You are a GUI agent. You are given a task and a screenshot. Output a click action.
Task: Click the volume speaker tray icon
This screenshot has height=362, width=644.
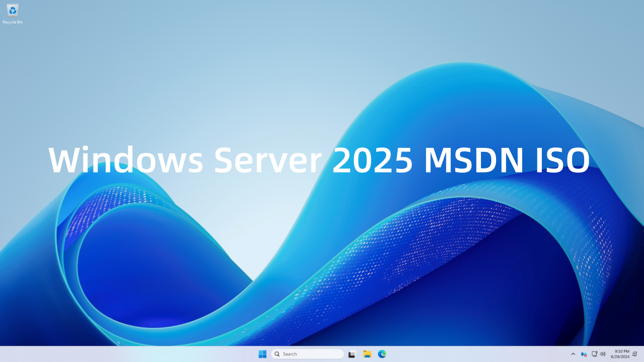coord(603,354)
